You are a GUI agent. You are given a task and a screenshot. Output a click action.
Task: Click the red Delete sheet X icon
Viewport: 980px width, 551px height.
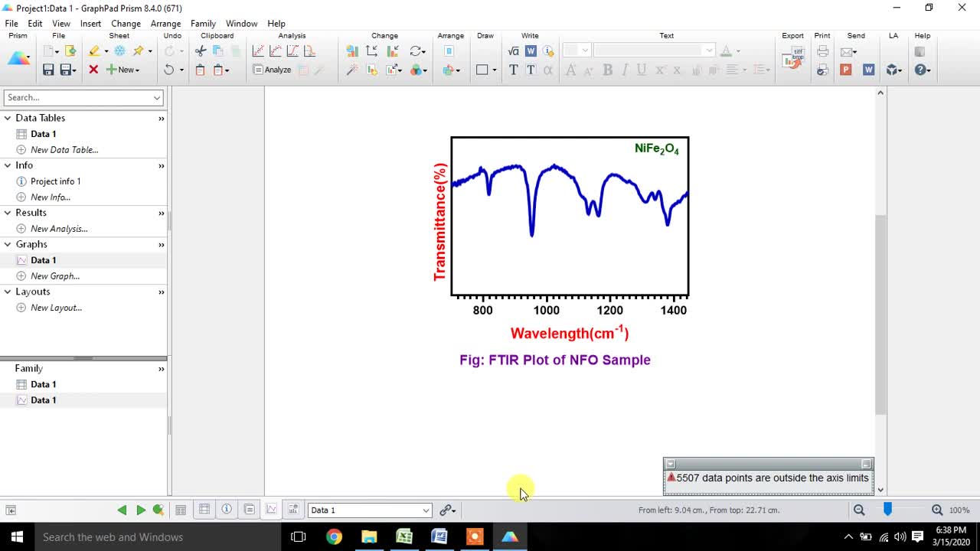pyautogui.click(x=93, y=70)
